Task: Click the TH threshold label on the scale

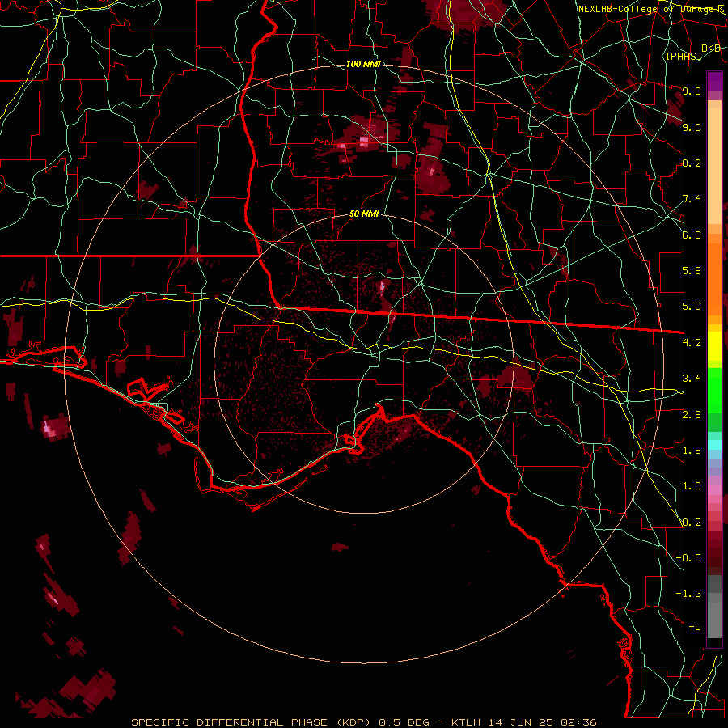Action: 695,630
